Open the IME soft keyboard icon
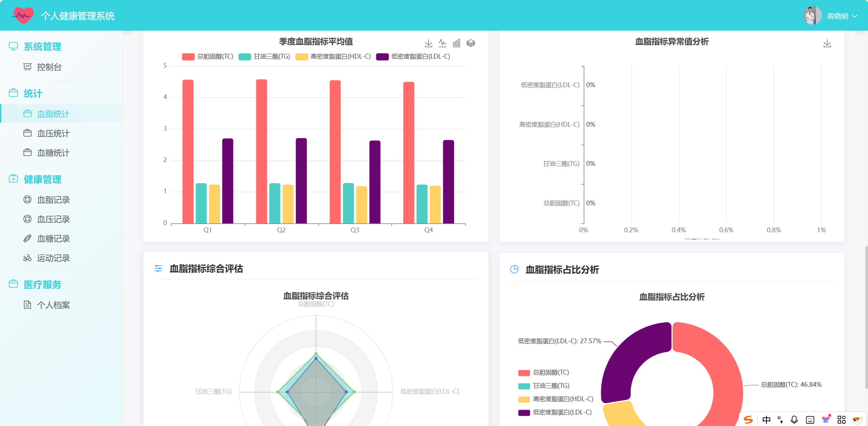 (810, 420)
